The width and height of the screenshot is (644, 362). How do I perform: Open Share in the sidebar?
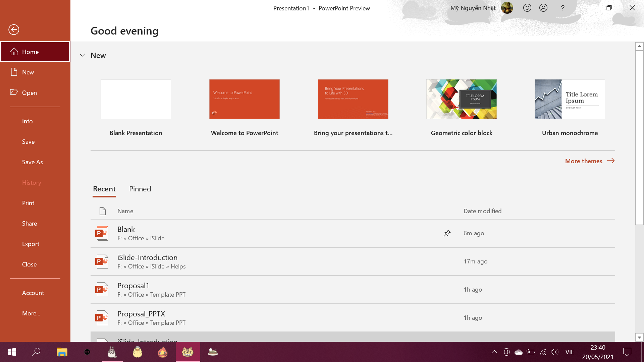point(35,223)
